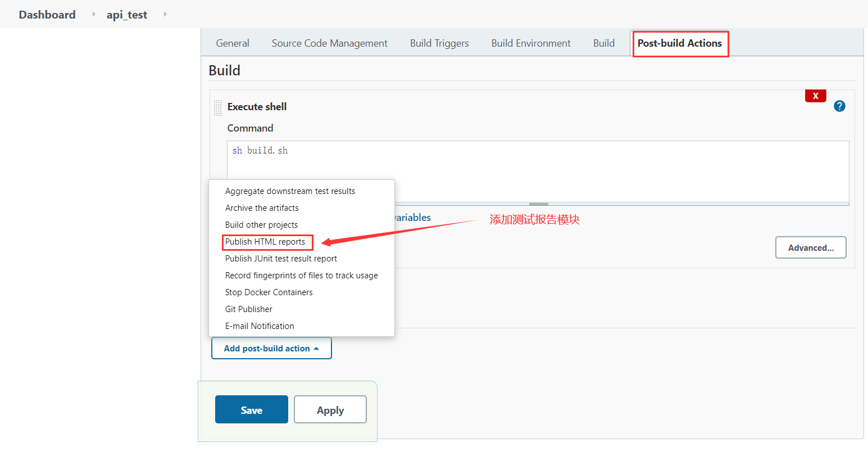868x456 pixels.
Task: Open the Add post-build action dropdown
Action: point(271,349)
